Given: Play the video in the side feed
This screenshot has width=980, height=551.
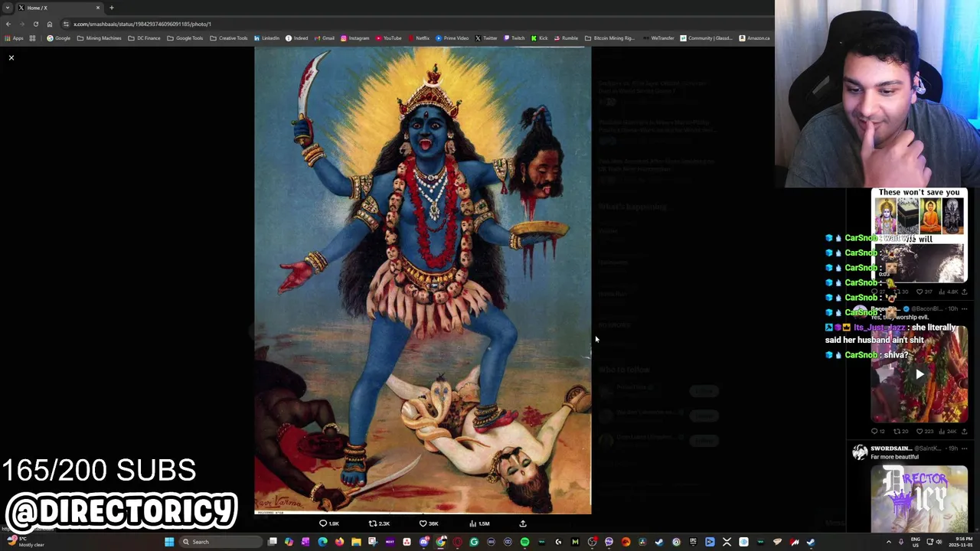Looking at the screenshot, I should 920,374.
